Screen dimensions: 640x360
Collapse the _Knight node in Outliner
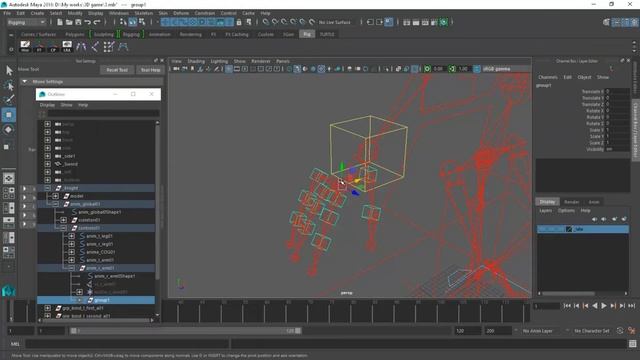coord(48,188)
